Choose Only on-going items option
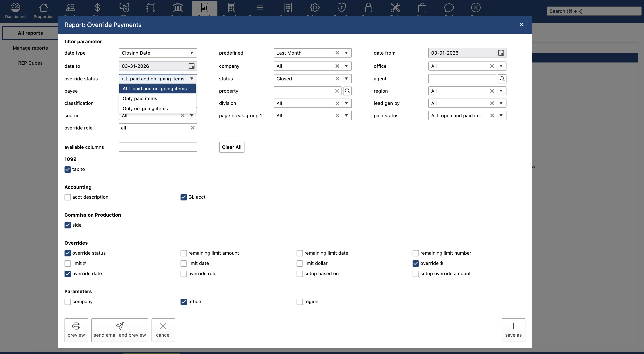Viewport: 644px width, 354px height. click(145, 108)
